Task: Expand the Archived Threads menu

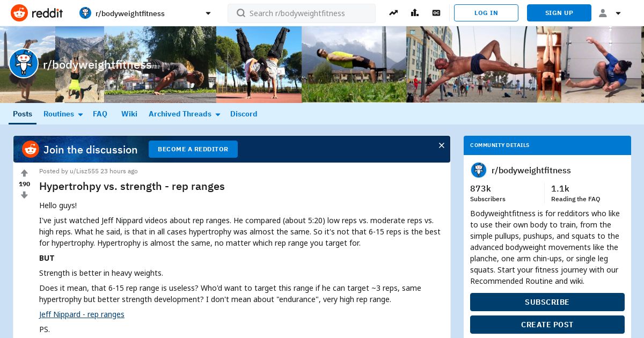Action: (184, 114)
